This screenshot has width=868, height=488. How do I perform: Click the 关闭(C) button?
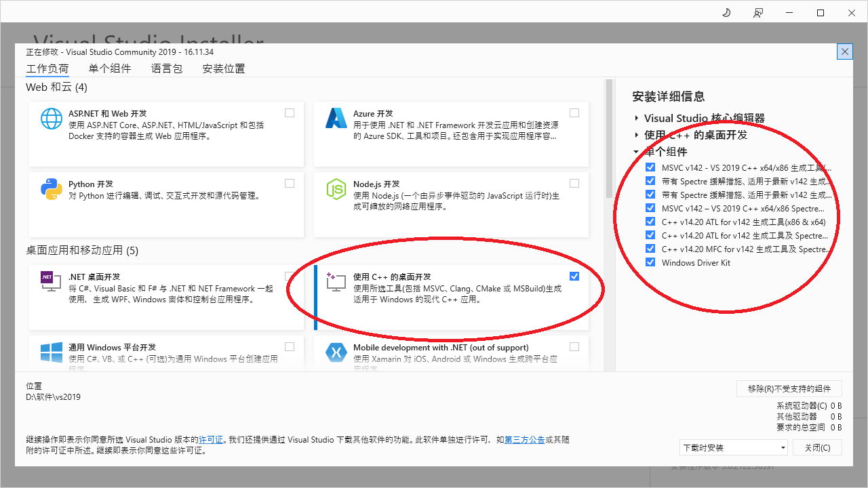(817, 447)
